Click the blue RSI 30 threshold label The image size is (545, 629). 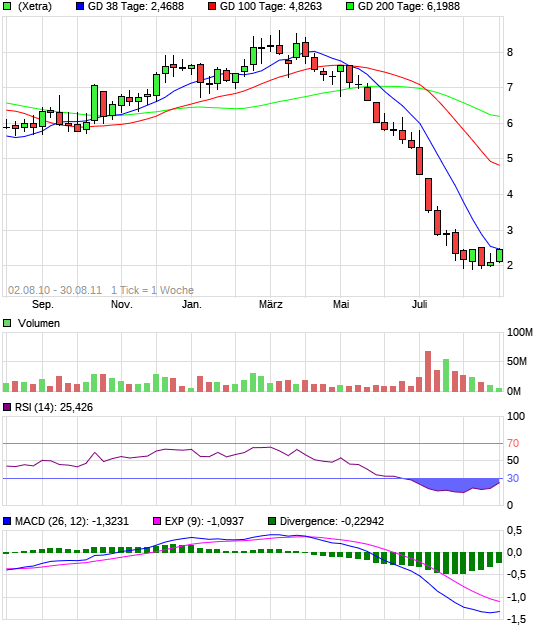tap(513, 479)
